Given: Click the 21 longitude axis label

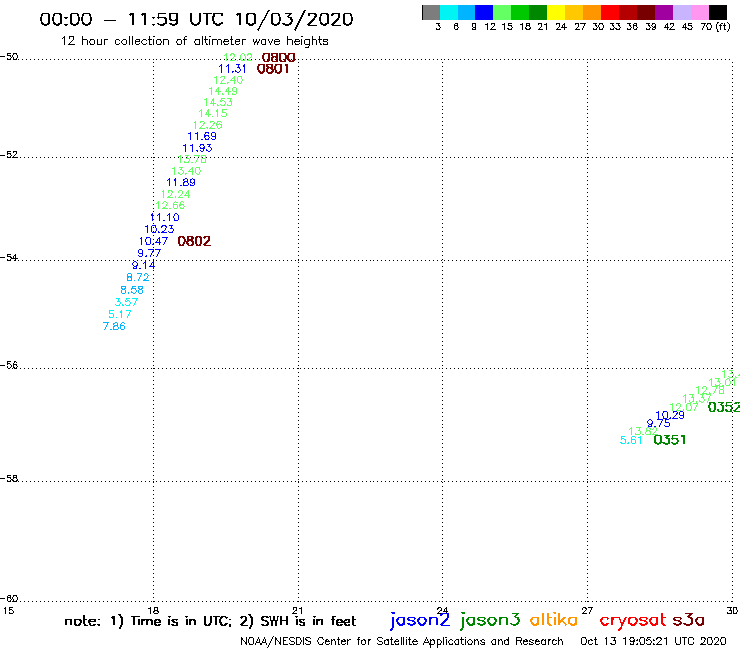Looking at the screenshot, I should point(298,611).
